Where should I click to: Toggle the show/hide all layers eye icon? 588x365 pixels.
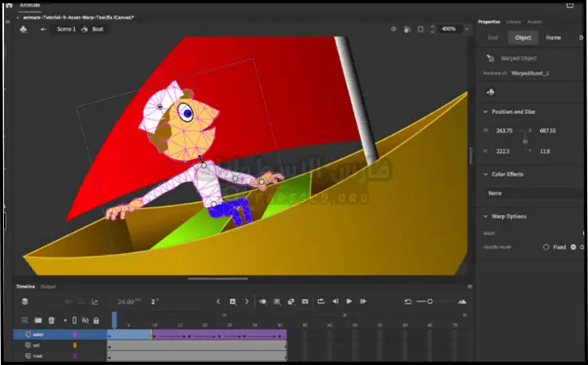(x=85, y=320)
